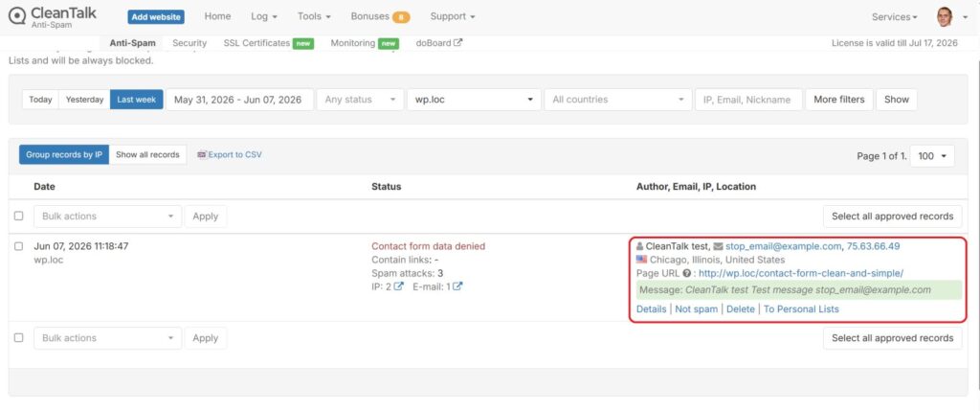Click the CleanTalk logo icon
980x411 pixels.
click(17, 15)
